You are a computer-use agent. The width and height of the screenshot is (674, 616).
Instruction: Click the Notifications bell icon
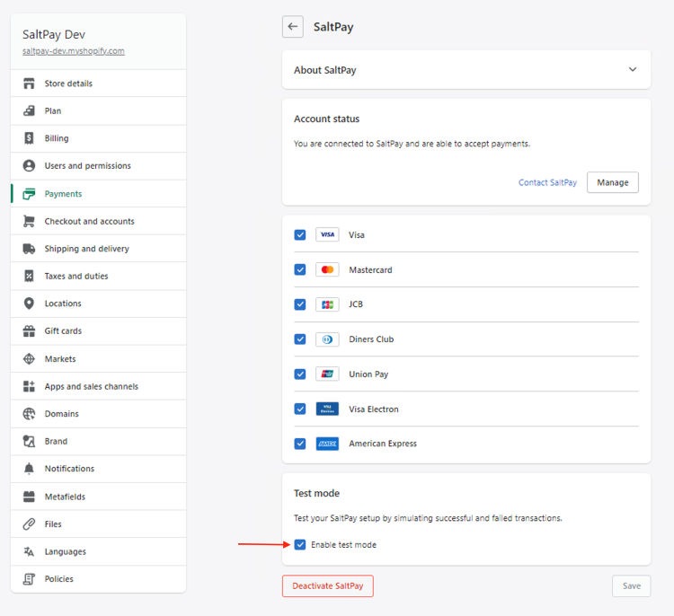[29, 469]
